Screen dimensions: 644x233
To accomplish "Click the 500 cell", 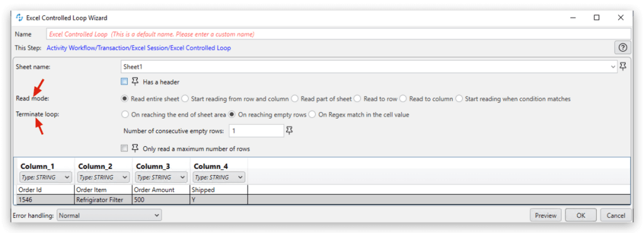I will [x=161, y=199].
